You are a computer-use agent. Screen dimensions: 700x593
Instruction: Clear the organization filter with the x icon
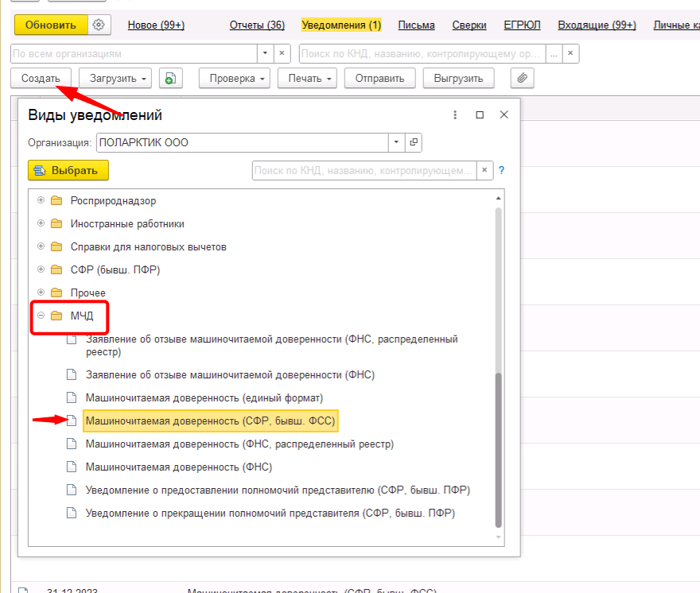click(282, 53)
